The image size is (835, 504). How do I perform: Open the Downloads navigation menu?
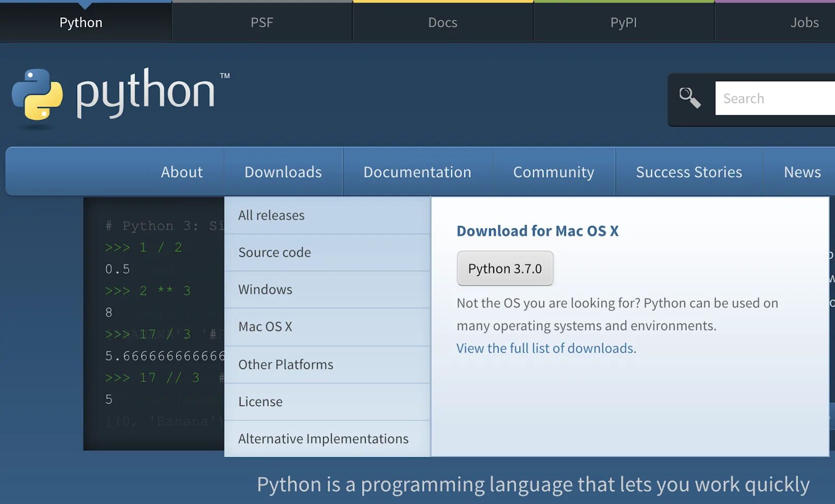click(283, 172)
